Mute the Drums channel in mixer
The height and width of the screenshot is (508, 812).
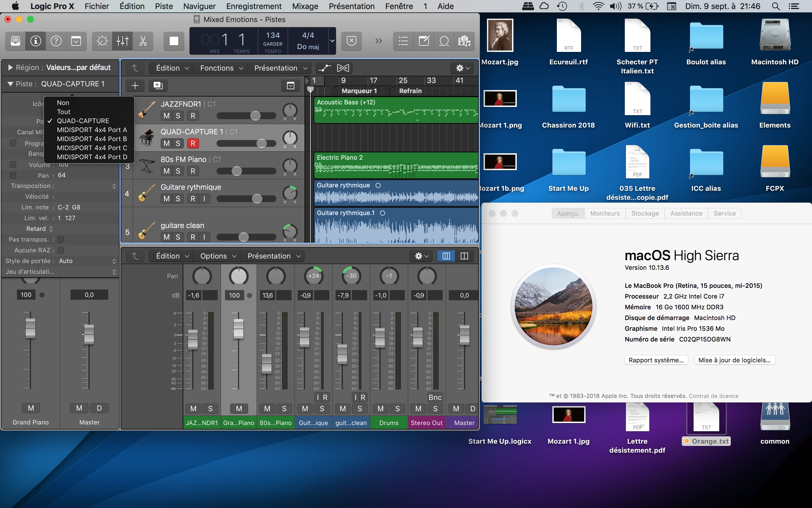(381, 409)
